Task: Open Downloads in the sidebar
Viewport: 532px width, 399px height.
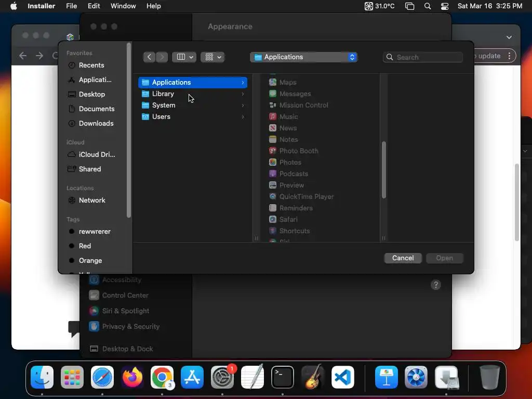Action: tap(91, 124)
